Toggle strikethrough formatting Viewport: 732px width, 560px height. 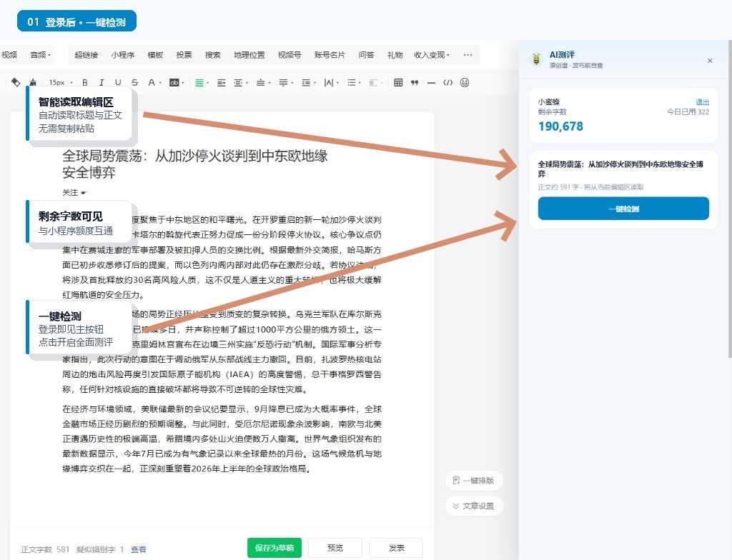[x=134, y=83]
